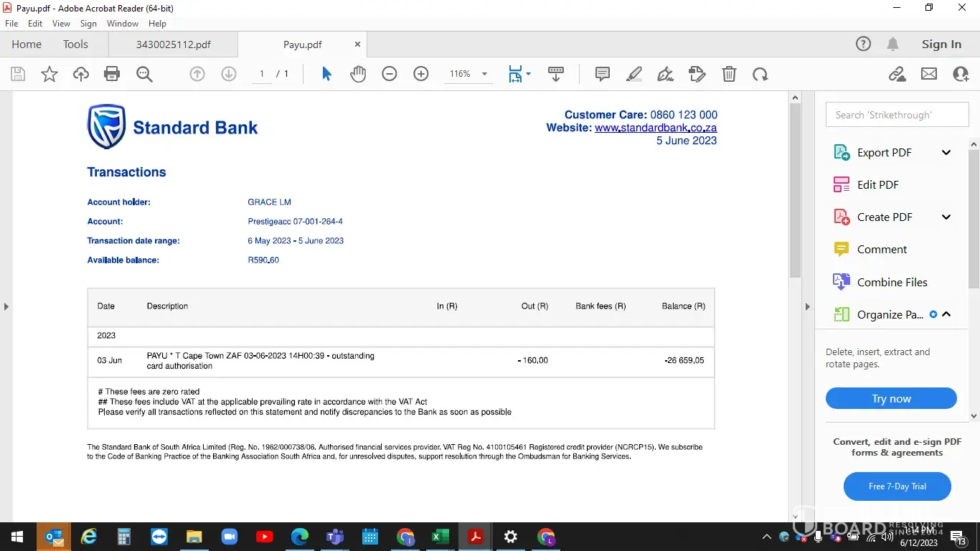Switch to the Tools tab
The height and width of the screenshot is (551, 980).
[x=75, y=44]
